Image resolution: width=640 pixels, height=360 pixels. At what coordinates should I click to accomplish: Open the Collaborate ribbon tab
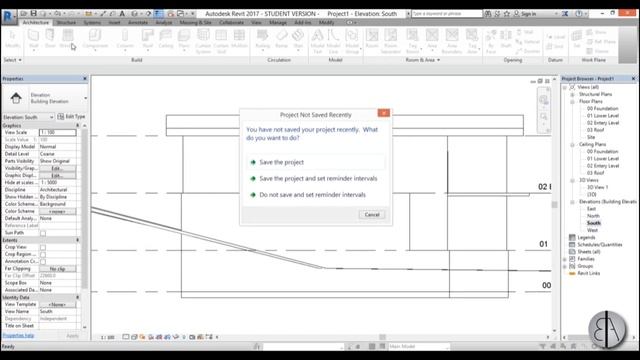tap(231, 22)
